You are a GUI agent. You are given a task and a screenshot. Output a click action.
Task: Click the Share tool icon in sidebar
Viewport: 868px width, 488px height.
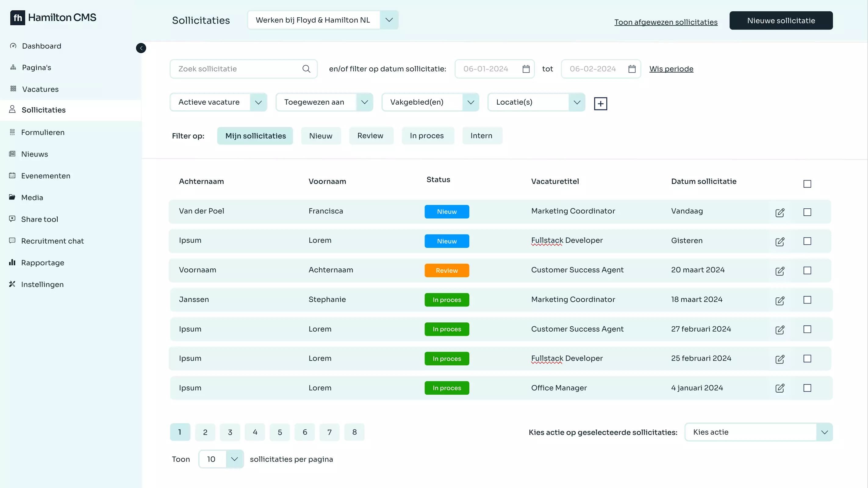12,219
